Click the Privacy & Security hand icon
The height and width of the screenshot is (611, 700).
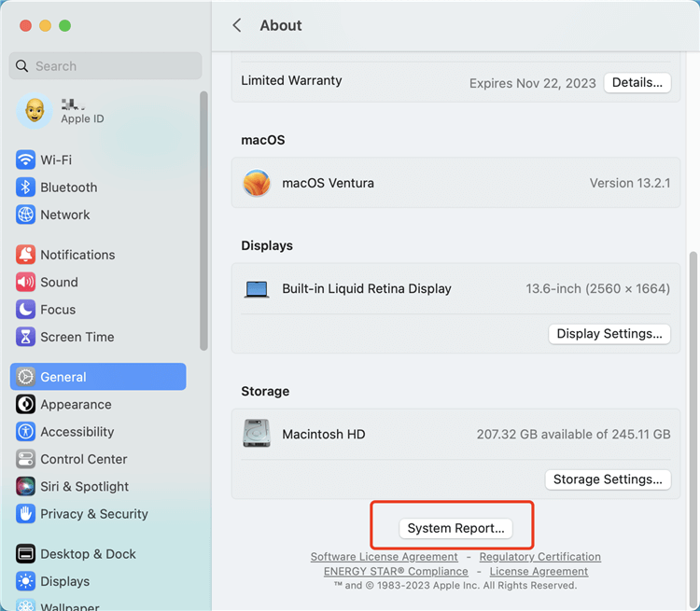pos(25,514)
